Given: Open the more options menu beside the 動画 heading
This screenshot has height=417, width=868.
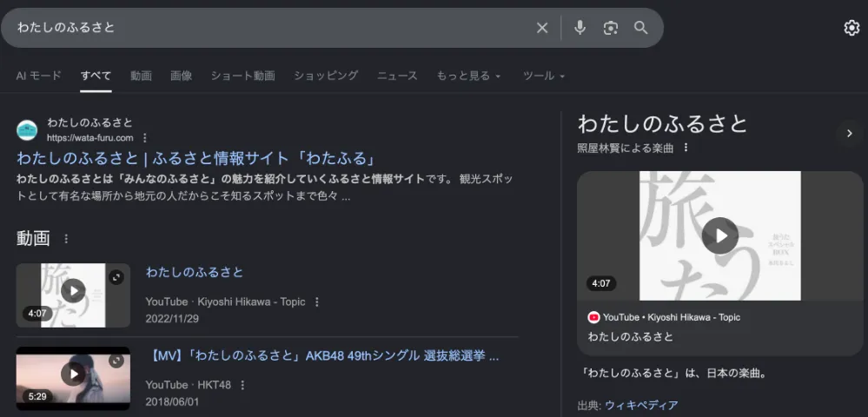Looking at the screenshot, I should point(66,239).
